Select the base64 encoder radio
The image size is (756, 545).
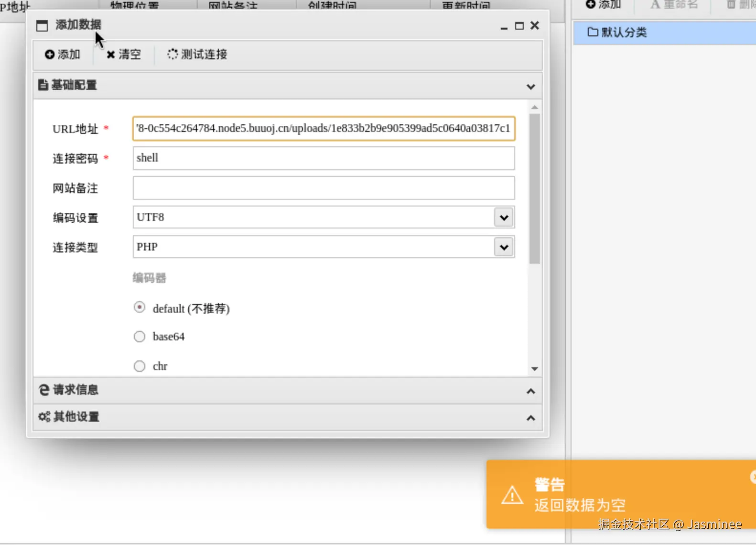(x=140, y=337)
